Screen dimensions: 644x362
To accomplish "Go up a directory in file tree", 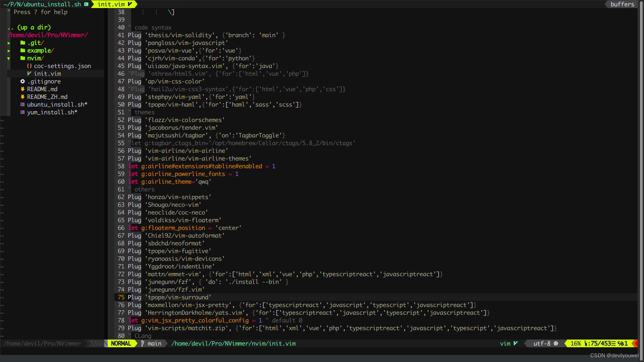I will click(29, 27).
